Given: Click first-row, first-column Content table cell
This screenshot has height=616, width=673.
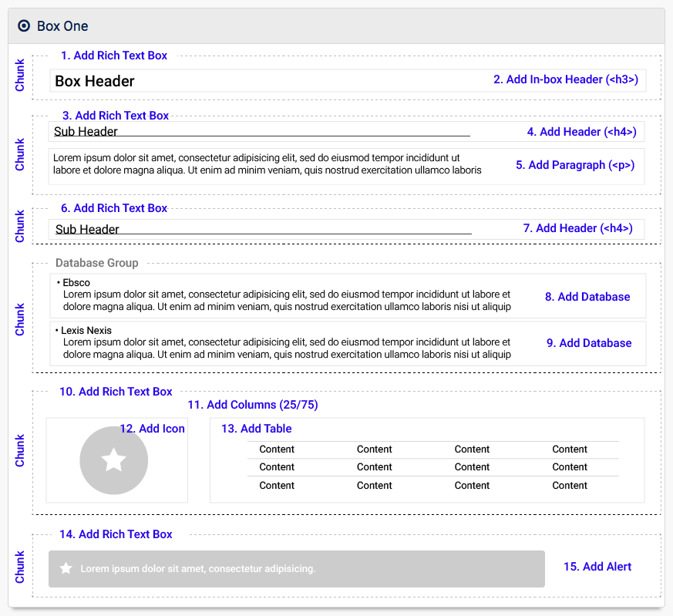Looking at the screenshot, I should pos(277,449).
